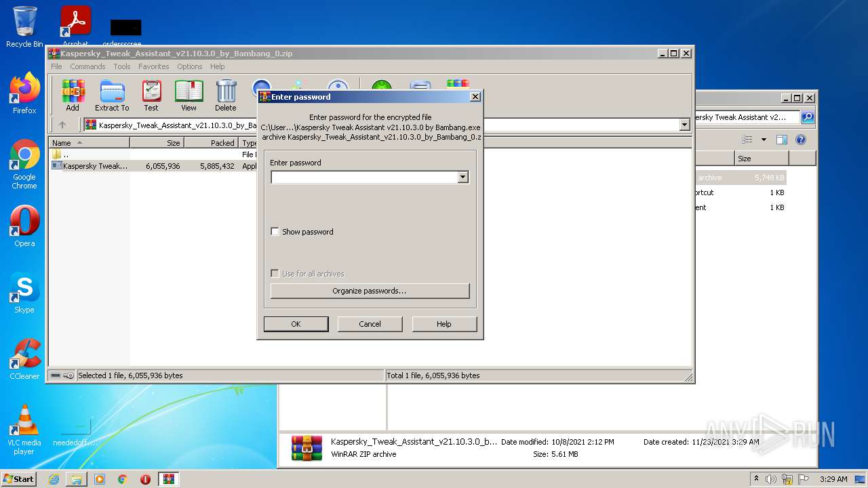
Task: Open Explorer view options dropdown arrow
Action: point(764,140)
